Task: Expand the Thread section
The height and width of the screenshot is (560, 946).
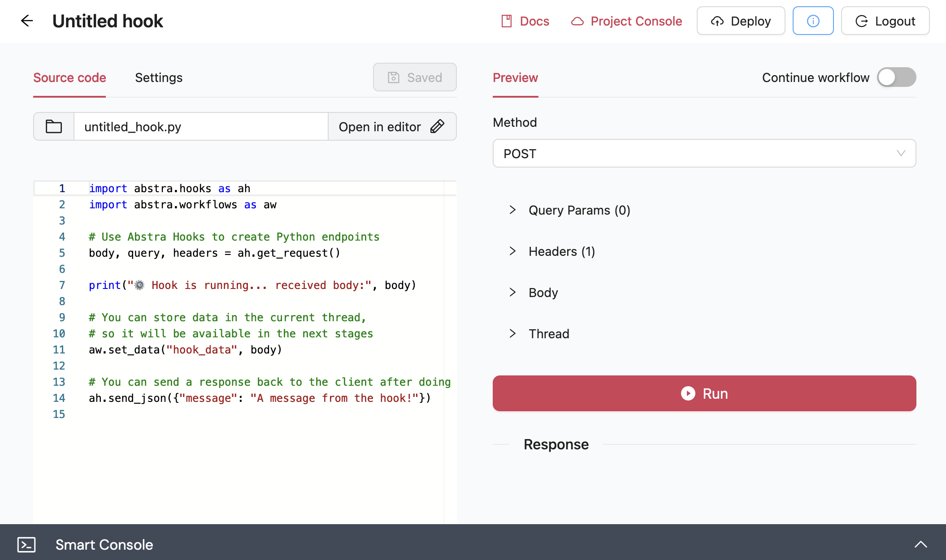Action: (x=539, y=334)
